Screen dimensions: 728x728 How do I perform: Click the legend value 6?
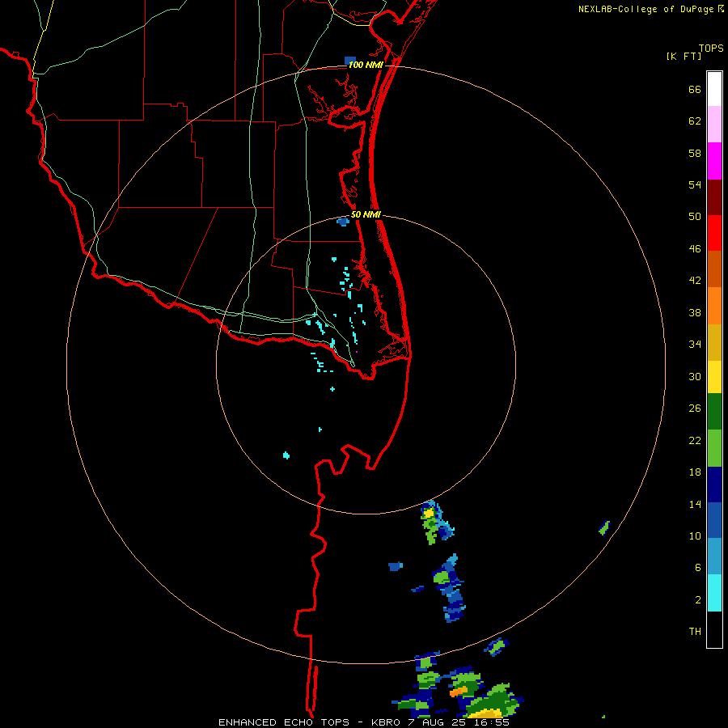click(698, 568)
